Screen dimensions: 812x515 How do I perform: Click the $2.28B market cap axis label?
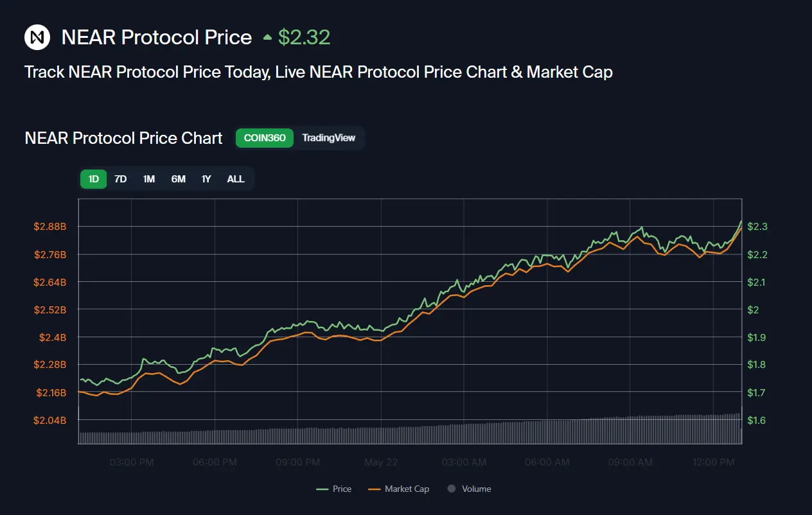(50, 365)
